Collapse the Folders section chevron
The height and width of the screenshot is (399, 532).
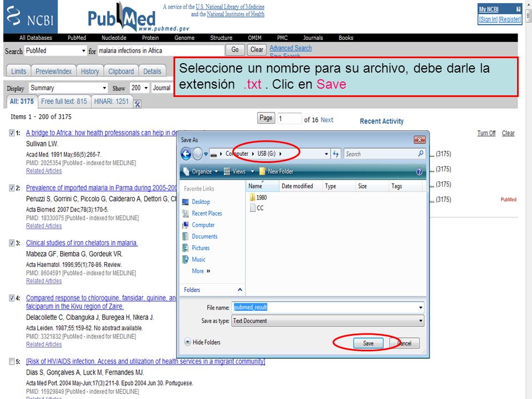pos(240,290)
